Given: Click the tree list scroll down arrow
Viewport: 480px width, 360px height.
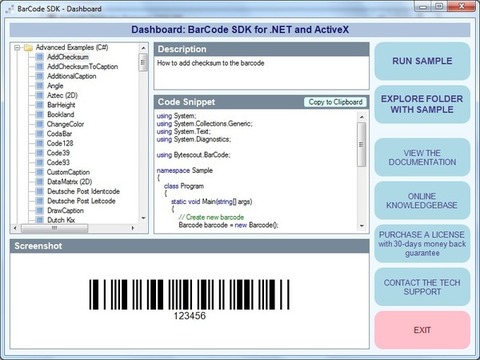Looking at the screenshot, I should [x=143, y=218].
